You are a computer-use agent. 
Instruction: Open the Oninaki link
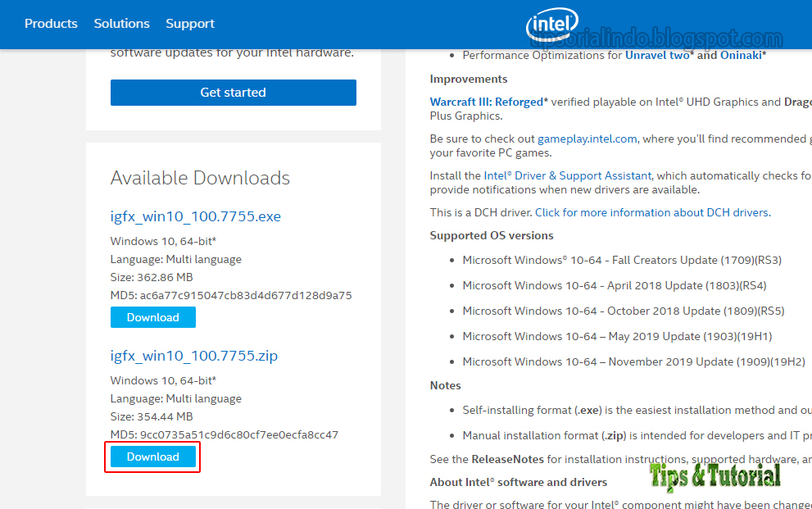pyautogui.click(x=741, y=56)
